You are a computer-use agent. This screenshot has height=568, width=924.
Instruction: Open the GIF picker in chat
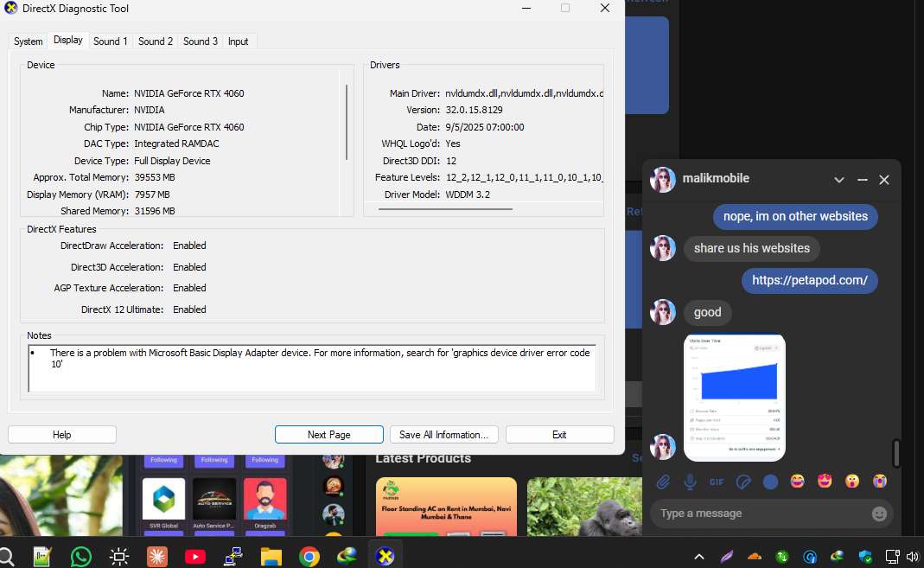click(717, 482)
